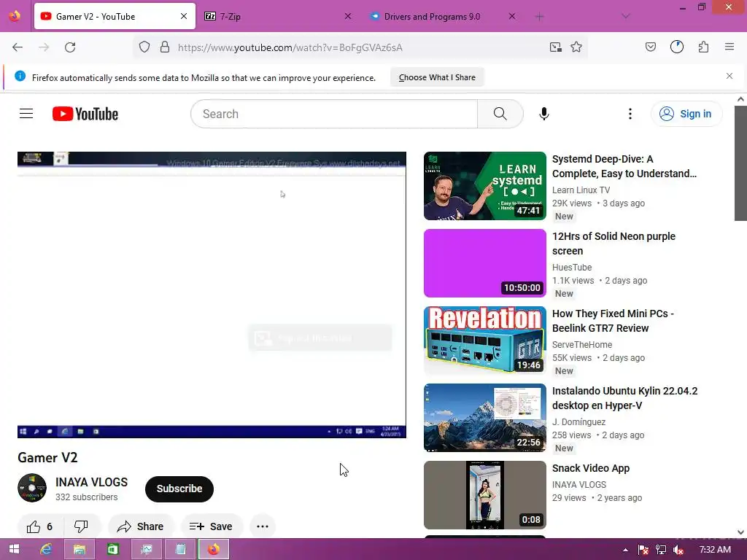
Task: Open INAYA VLOGS channel name link
Action: click(91, 482)
